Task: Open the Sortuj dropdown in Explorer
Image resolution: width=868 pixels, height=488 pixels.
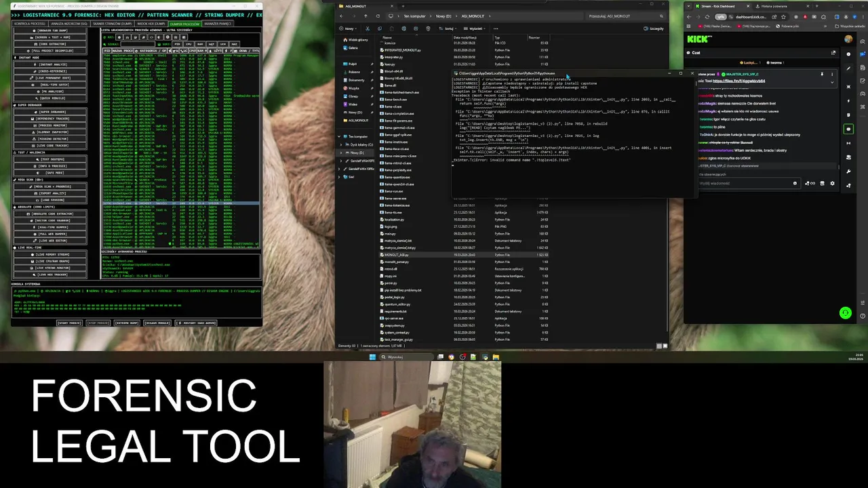Action: click(x=448, y=28)
